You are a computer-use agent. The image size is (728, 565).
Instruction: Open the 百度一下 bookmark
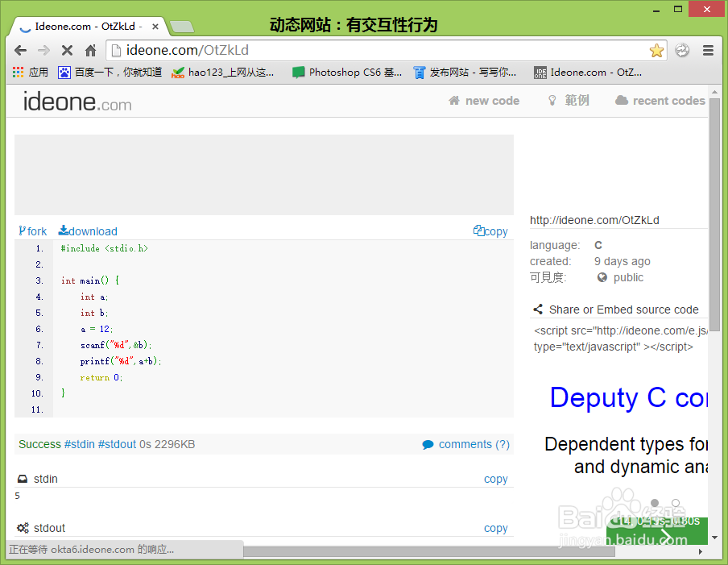[110, 72]
